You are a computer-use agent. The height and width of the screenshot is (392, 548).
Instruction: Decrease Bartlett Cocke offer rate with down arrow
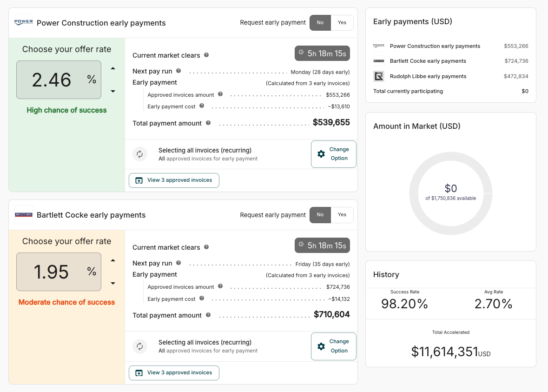(113, 283)
